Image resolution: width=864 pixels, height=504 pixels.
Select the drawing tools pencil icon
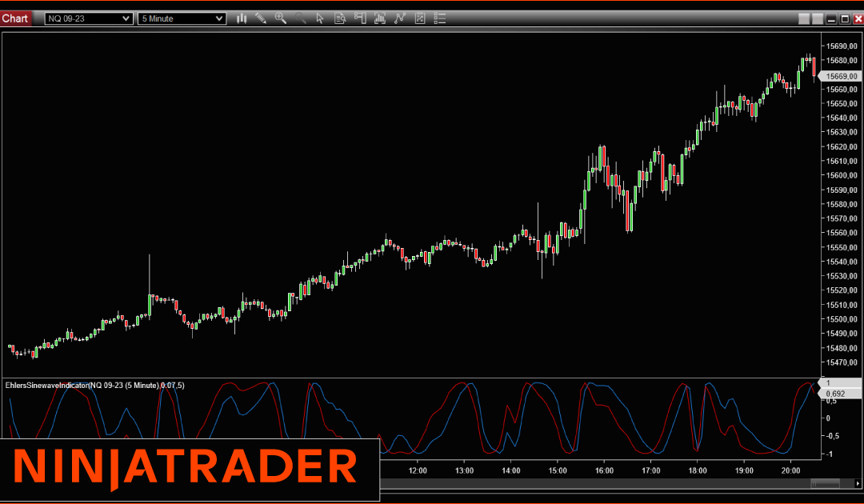pyautogui.click(x=261, y=18)
